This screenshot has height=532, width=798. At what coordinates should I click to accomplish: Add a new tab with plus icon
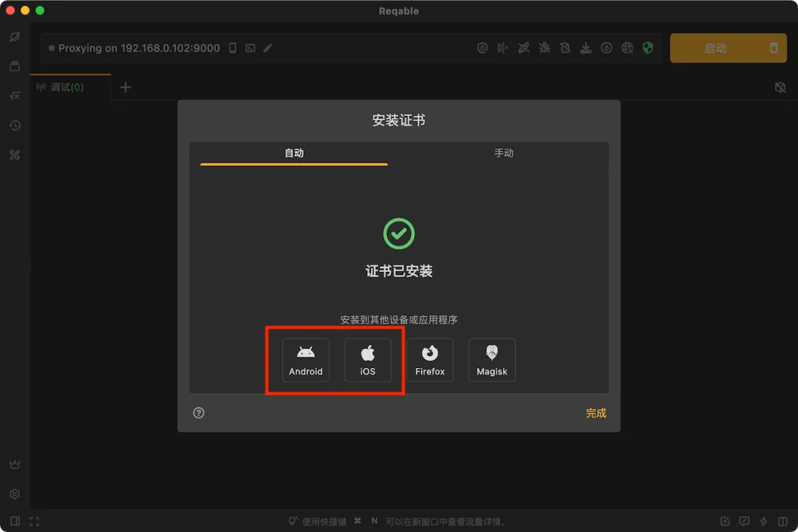[125, 88]
